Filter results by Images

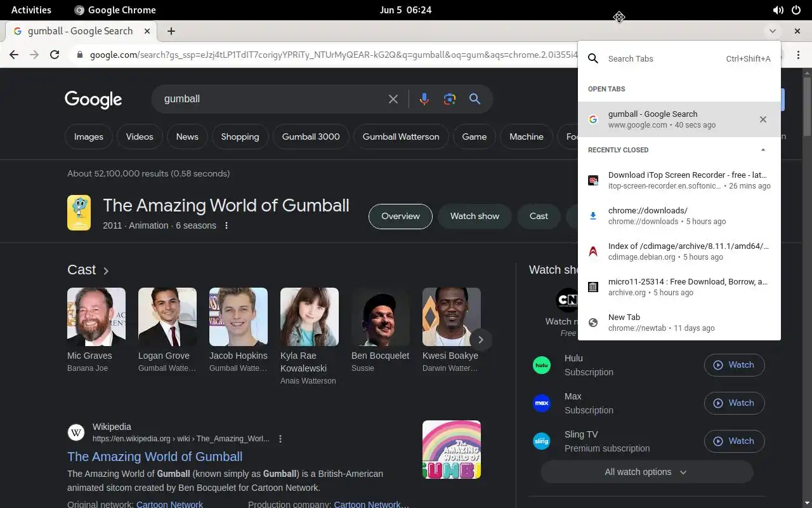(x=89, y=137)
